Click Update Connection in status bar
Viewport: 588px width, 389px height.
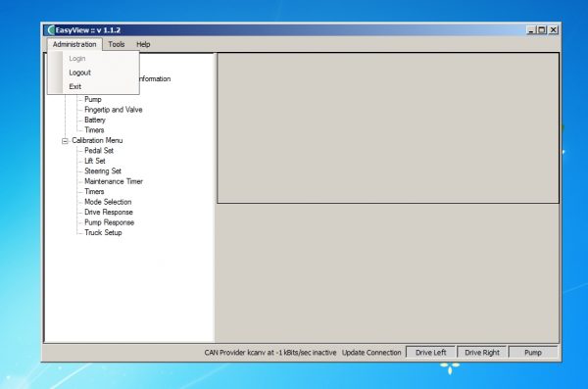point(371,353)
